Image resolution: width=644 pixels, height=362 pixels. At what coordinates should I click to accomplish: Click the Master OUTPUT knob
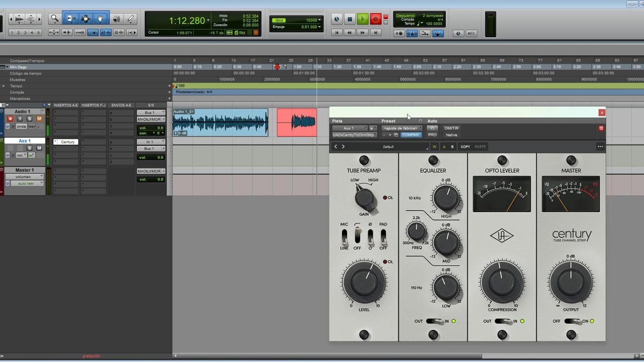pyautogui.click(x=571, y=282)
